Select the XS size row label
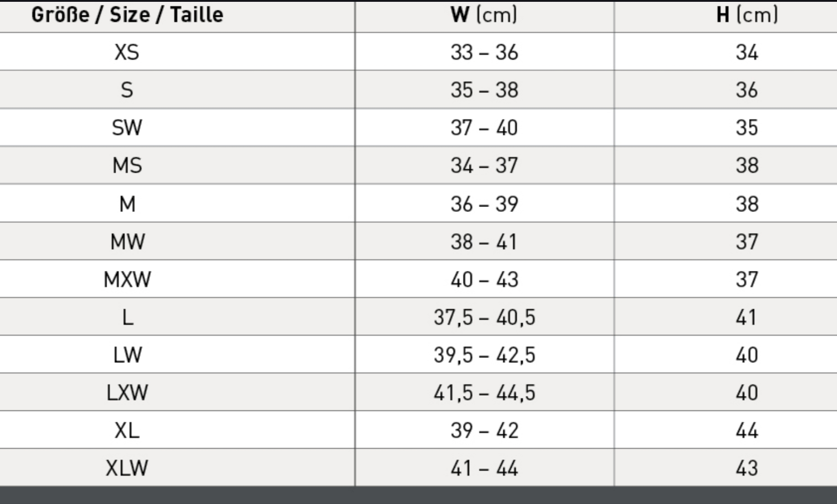This screenshot has height=504, width=837. (127, 52)
